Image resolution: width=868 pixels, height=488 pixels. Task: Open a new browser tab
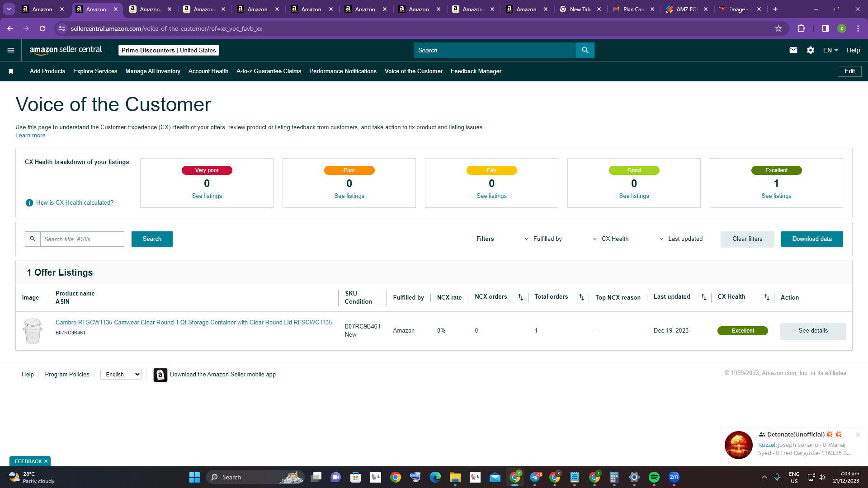(x=775, y=9)
